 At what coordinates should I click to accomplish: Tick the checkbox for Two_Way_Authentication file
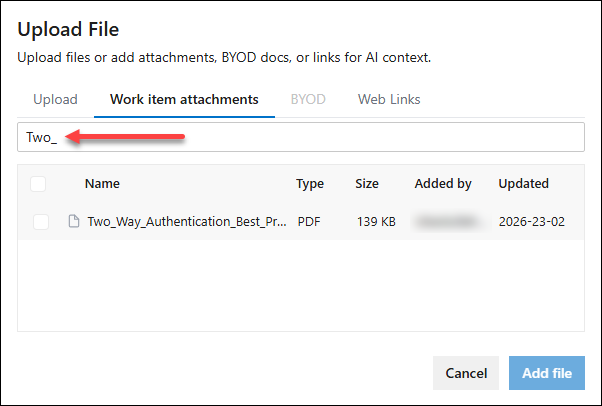click(x=41, y=222)
